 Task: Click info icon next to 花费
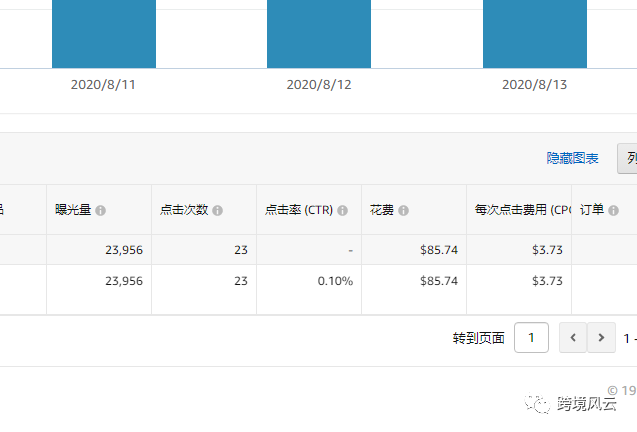403,211
